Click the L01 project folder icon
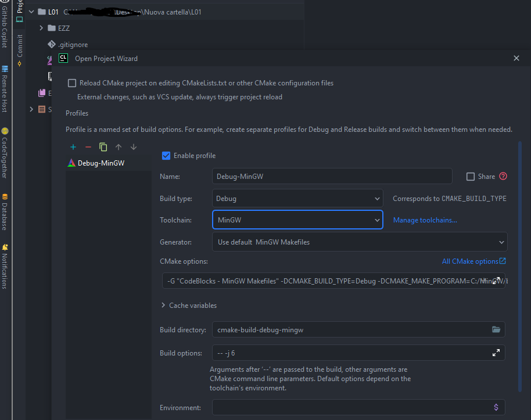This screenshot has width=531, height=420. point(42,12)
